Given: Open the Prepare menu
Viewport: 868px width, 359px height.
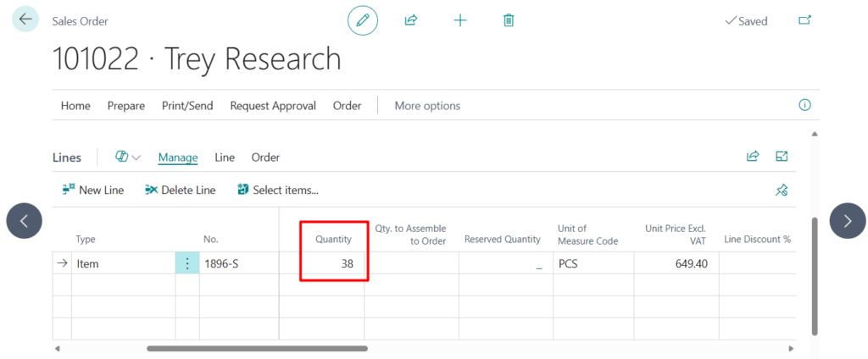Looking at the screenshot, I should click(125, 106).
